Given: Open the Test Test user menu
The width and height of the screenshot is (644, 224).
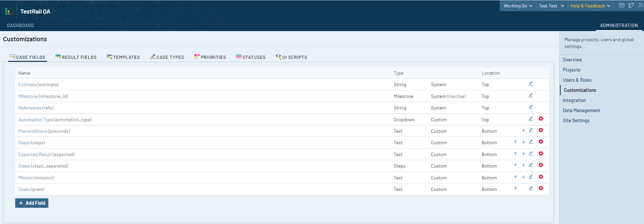Looking at the screenshot, I should (551, 6).
